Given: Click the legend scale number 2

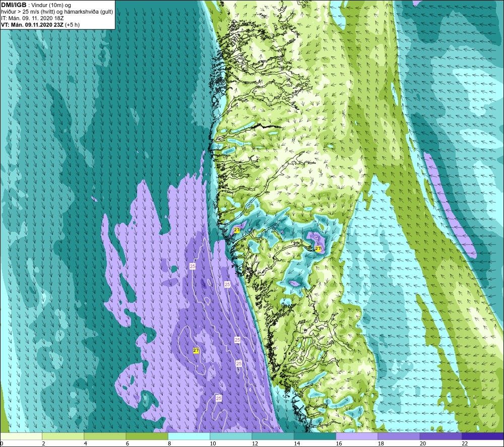Looking at the screenshot, I should click(43, 444).
